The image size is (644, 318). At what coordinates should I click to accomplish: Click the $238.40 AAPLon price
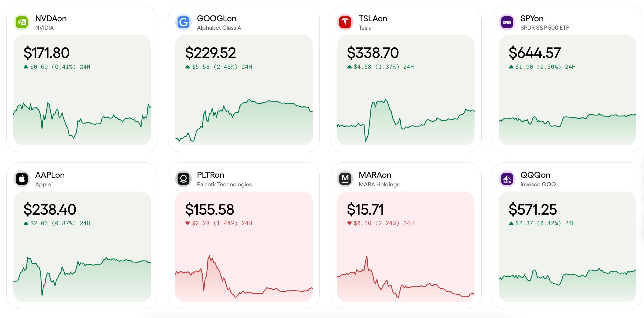tap(50, 209)
